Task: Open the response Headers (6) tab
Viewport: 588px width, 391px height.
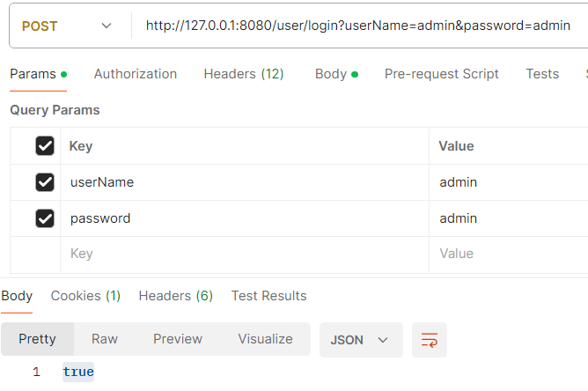Action: coord(175,296)
